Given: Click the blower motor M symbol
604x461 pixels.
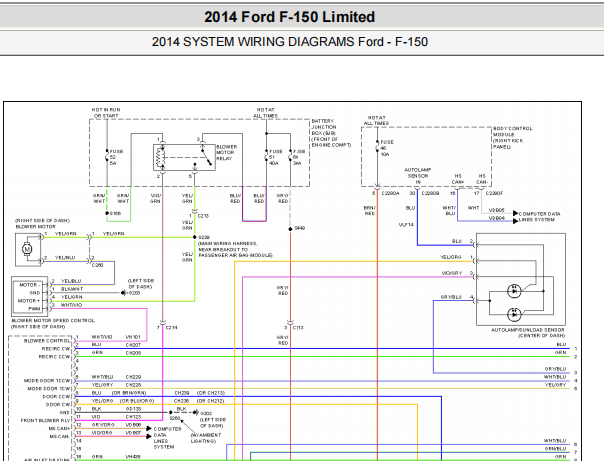Looking at the screenshot, I should [27, 249].
